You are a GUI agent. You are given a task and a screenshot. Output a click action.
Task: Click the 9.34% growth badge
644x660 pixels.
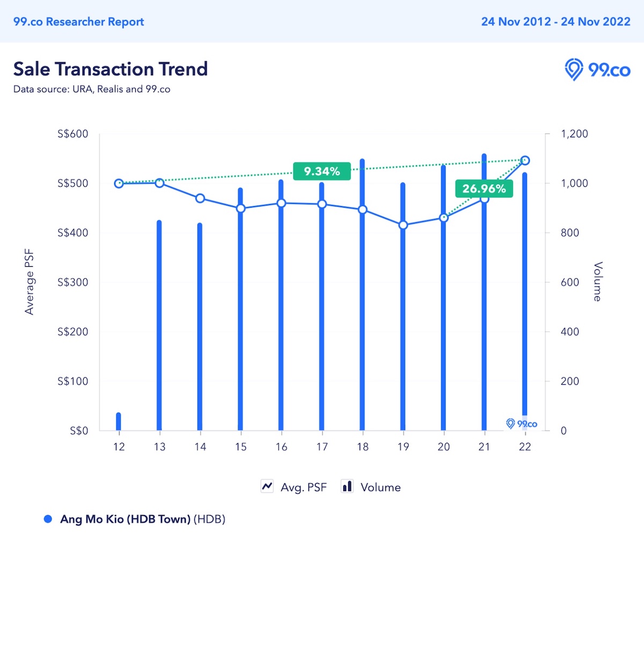click(x=322, y=171)
